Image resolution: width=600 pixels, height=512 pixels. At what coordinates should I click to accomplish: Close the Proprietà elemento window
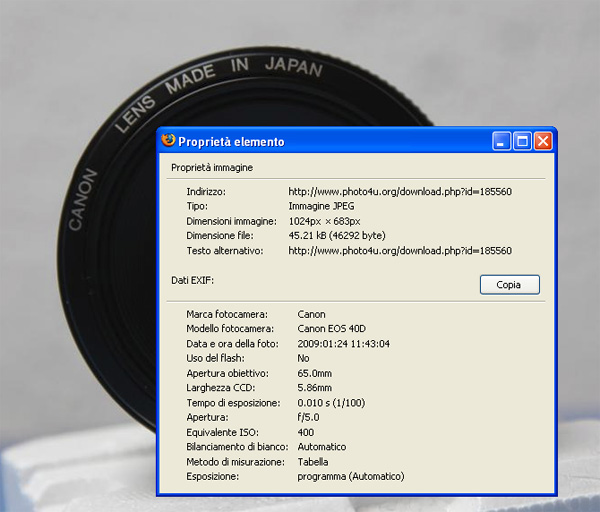coord(543,141)
